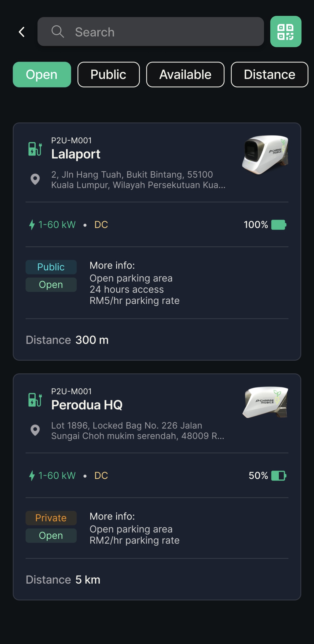Viewport: 314px width, 644px height.
Task: Sort by the Distance filter
Action: coord(269,74)
